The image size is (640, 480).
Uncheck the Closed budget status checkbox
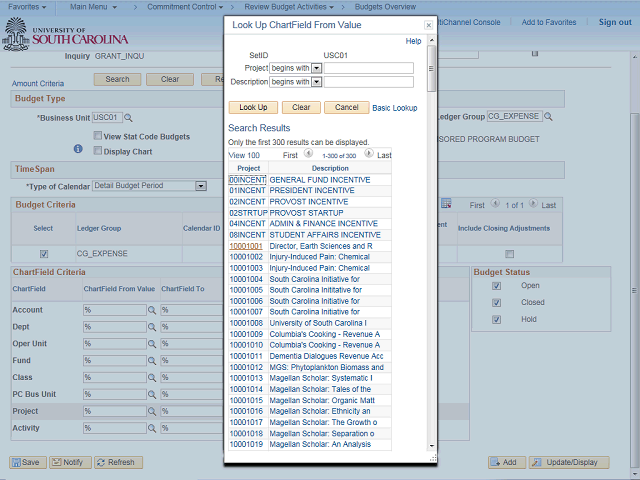[496, 302]
